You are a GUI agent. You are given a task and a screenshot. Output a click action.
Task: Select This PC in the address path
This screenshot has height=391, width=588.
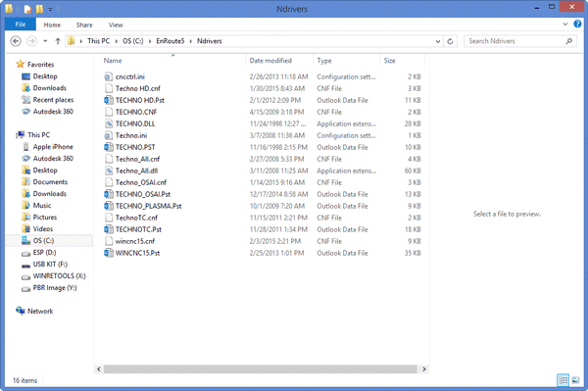click(x=99, y=41)
